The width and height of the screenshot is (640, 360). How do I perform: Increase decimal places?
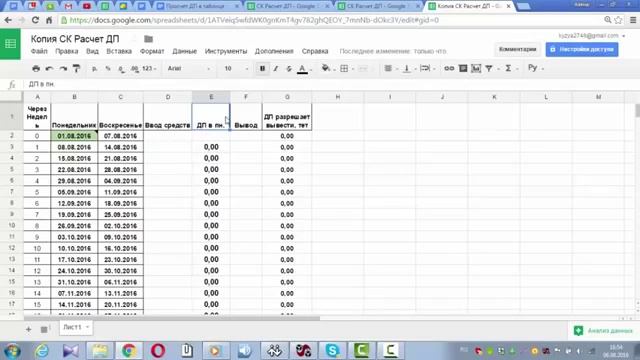[135, 69]
